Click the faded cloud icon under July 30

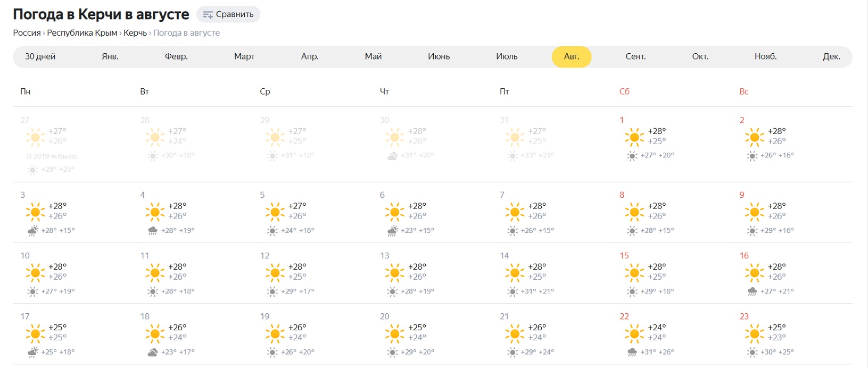tap(392, 156)
